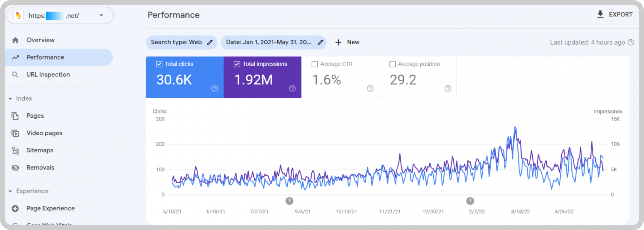Click the Removals eye-slash icon
Screen dimensions: 644x230
(x=15, y=168)
